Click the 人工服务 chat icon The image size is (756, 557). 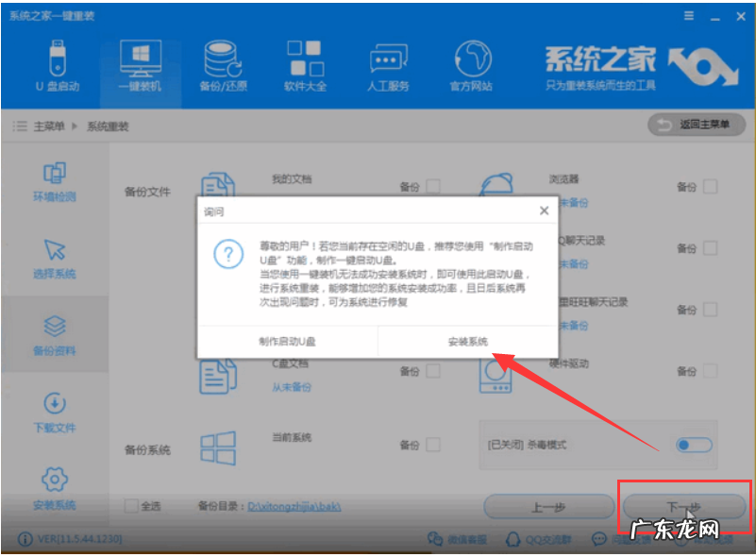coord(387,66)
